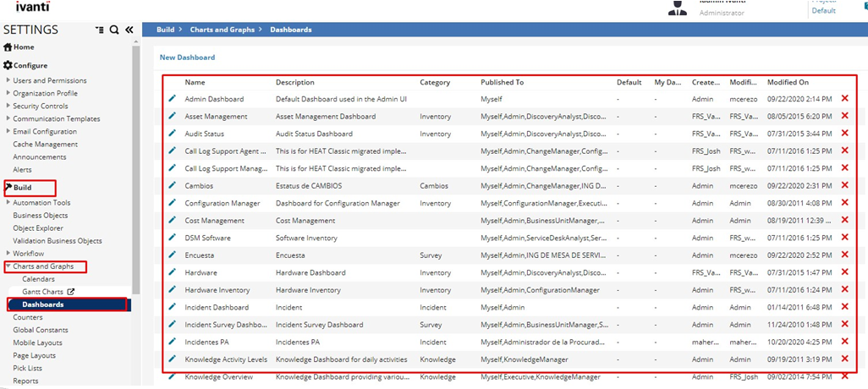The width and height of the screenshot is (868, 389).
Task: Click the Build breadcrumb link
Action: click(165, 30)
